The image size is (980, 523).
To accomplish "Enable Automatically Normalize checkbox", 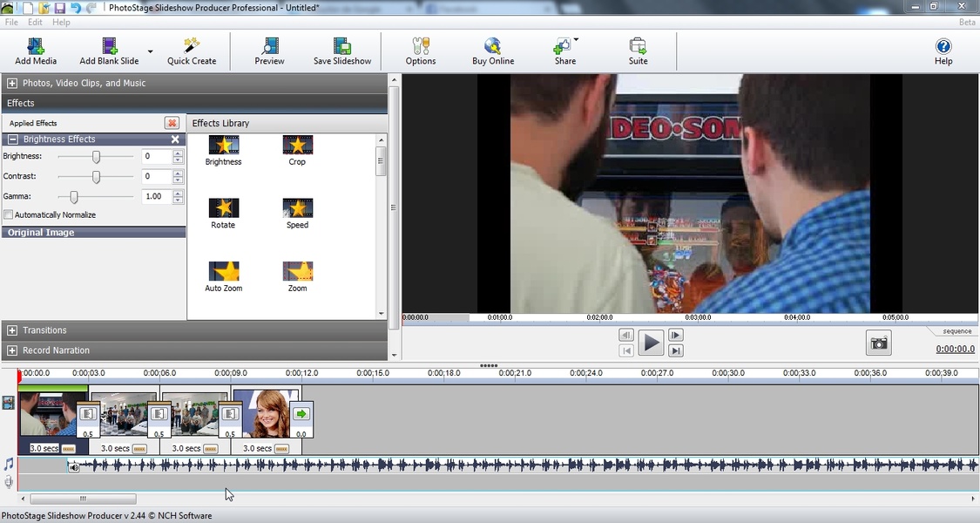I will [9, 215].
